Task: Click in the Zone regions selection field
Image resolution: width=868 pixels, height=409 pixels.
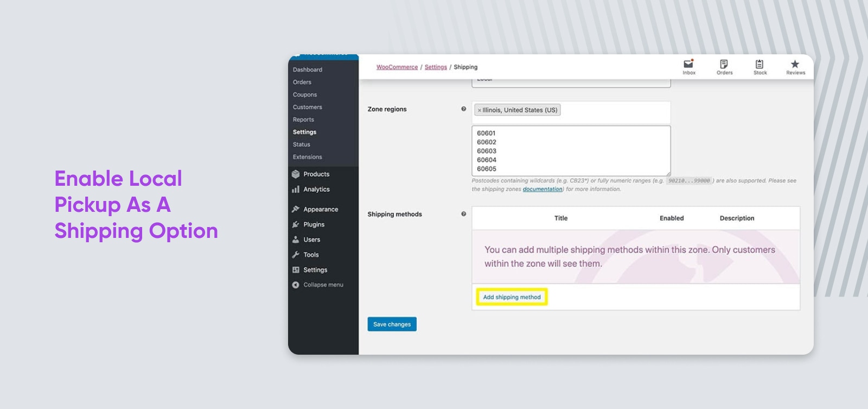Action: [571, 112]
